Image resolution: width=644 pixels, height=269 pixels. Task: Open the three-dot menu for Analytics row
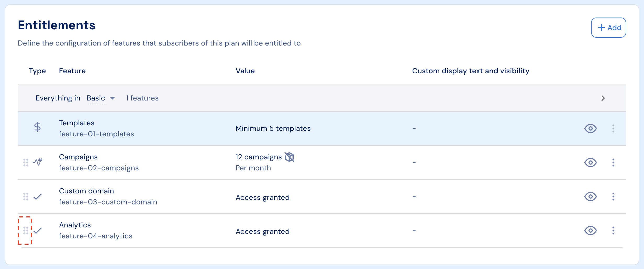[613, 231]
